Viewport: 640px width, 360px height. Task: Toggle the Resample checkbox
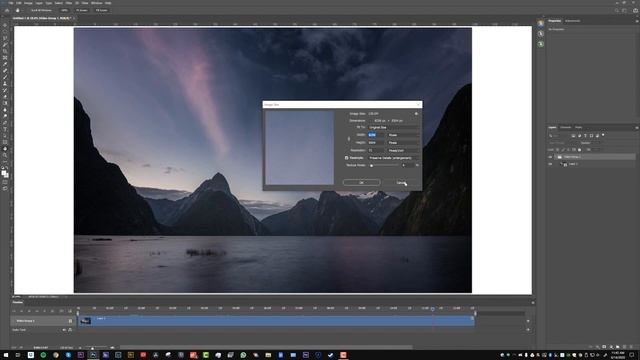tap(347, 158)
